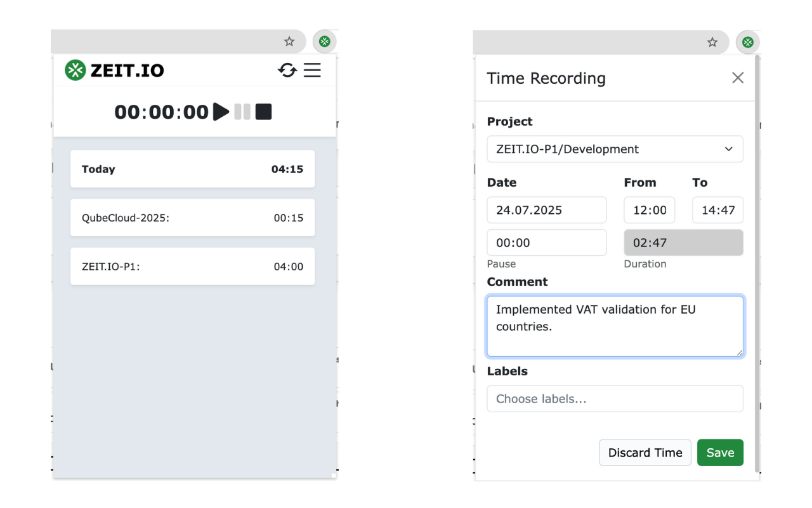This screenshot has width=812, height=508.
Task: Click the timer display 00:00:00
Action: pyautogui.click(x=162, y=112)
